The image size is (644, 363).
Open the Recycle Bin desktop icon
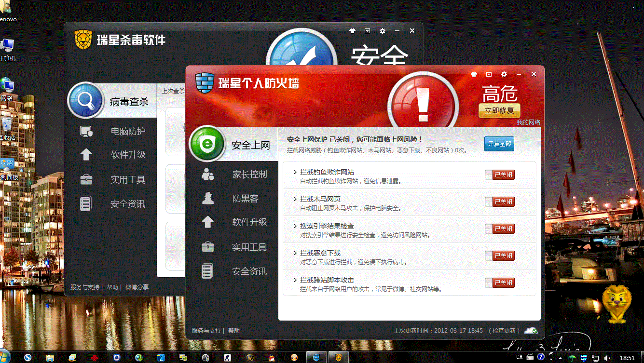coord(7,129)
